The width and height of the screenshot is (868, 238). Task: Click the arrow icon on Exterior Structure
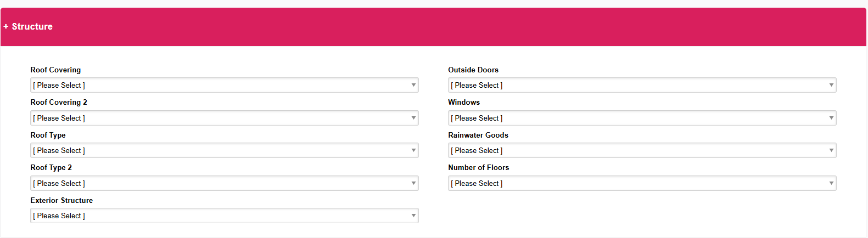(413, 216)
